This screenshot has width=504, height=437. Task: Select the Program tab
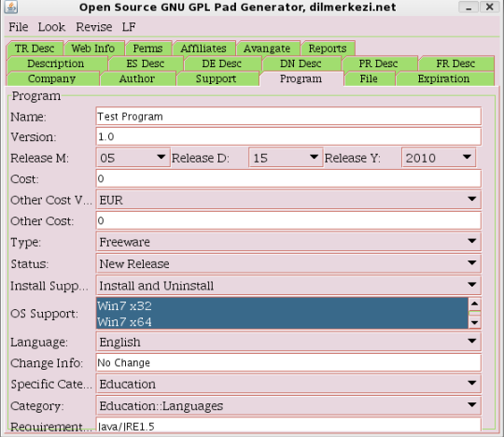301,78
